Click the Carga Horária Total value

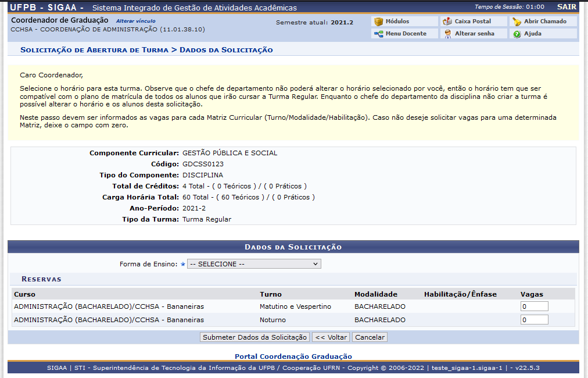(248, 197)
